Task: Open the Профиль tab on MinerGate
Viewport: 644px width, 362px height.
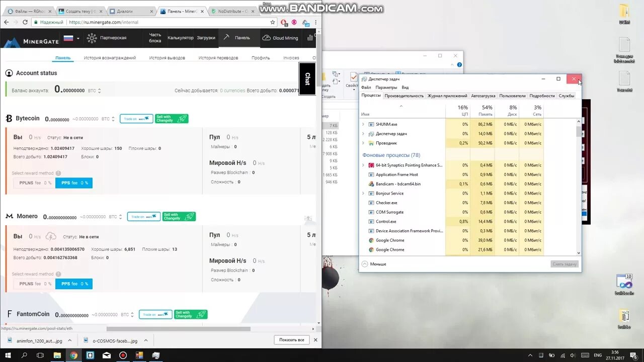Action: coord(261,58)
